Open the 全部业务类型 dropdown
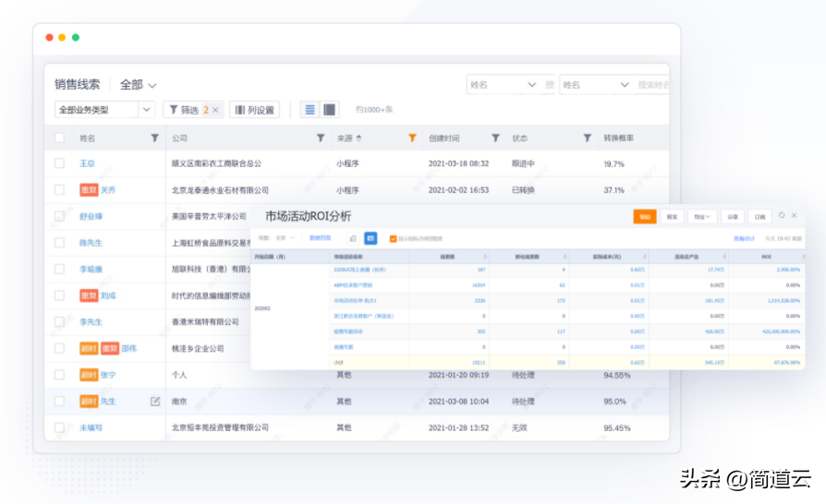 tap(104, 110)
